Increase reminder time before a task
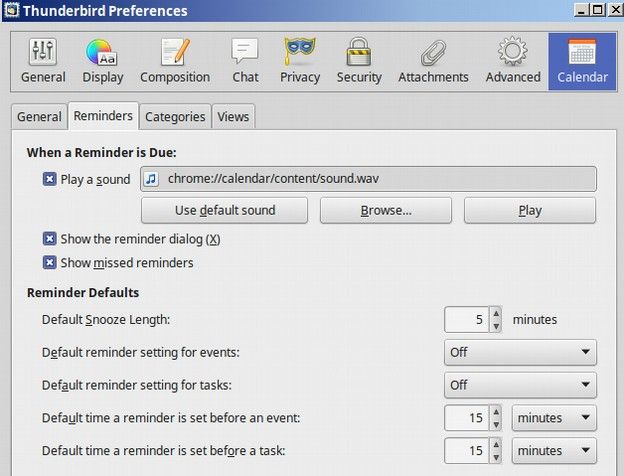 [x=496, y=445]
